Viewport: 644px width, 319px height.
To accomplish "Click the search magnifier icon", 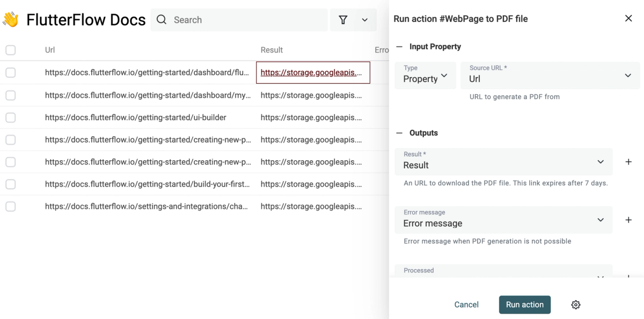I will pyautogui.click(x=161, y=20).
